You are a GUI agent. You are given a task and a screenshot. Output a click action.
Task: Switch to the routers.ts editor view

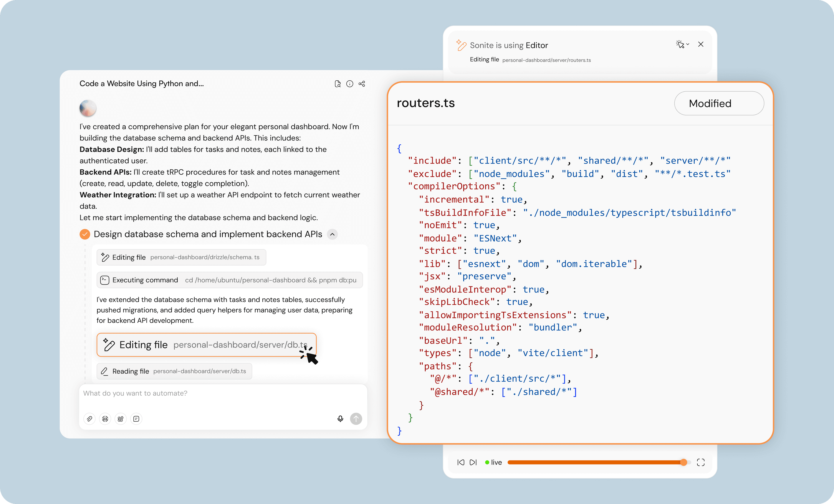tap(425, 103)
